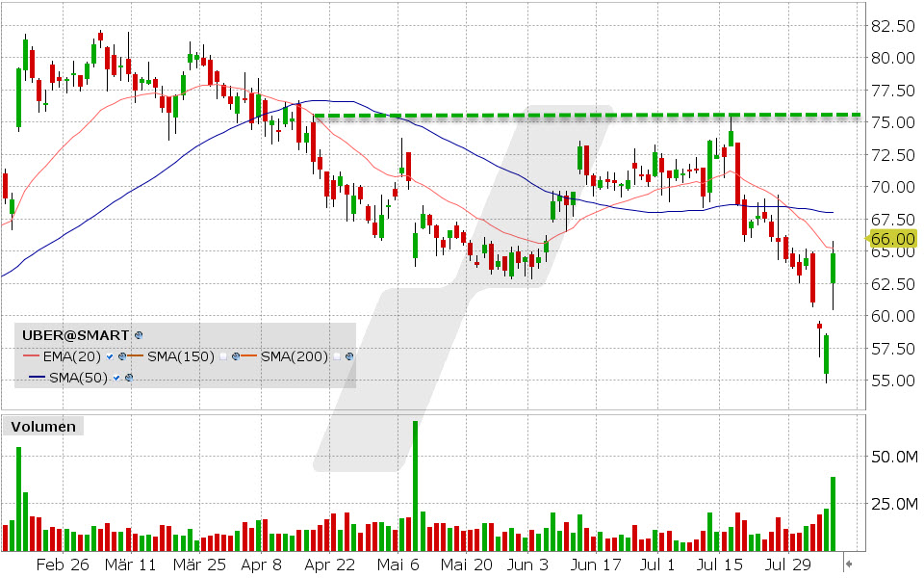Click the Apr 22 date label
Viewport: 924px width, 578px height.
coord(330,565)
